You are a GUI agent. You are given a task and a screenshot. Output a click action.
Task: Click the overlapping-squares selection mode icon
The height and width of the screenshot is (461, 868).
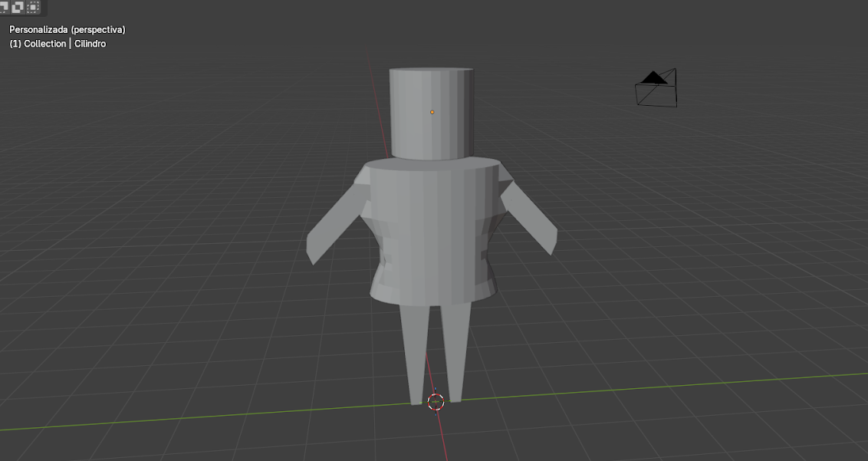18,7
